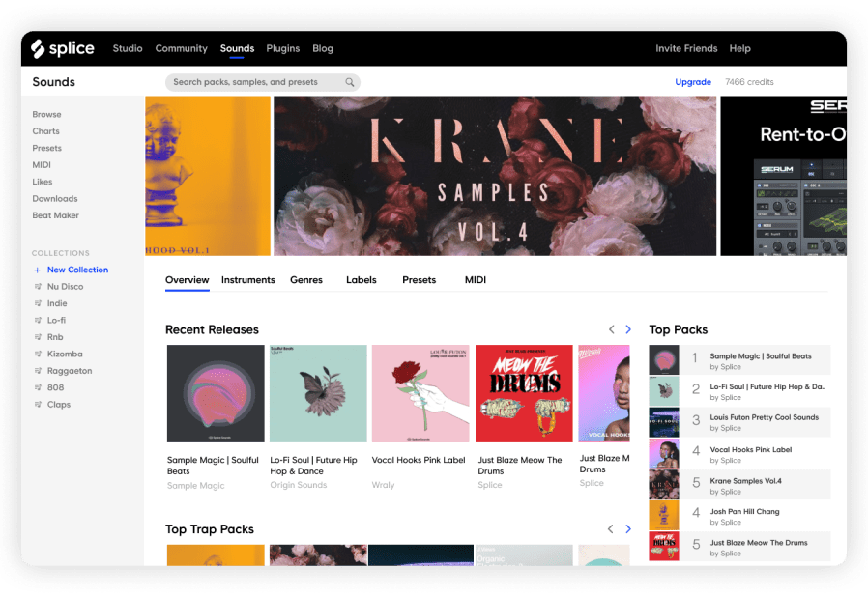Open Plugins in the top navigation
Image resolution: width=868 pixels, height=597 pixels.
click(x=283, y=48)
